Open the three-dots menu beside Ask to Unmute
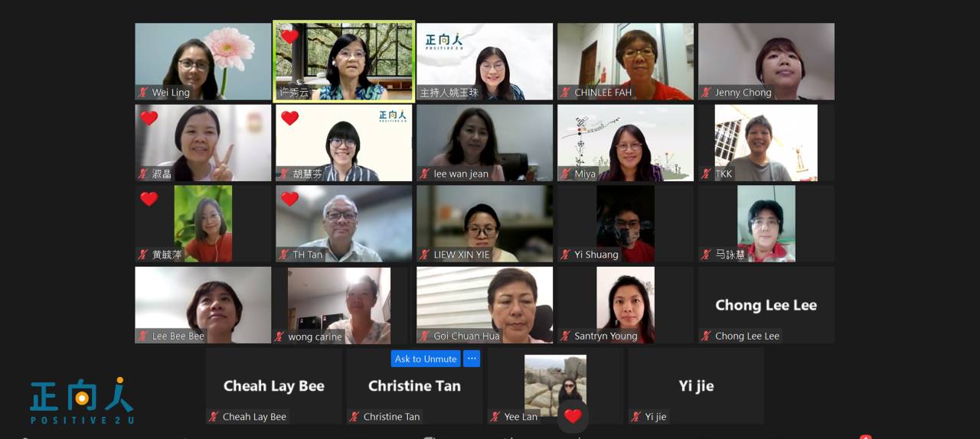 click(472, 359)
